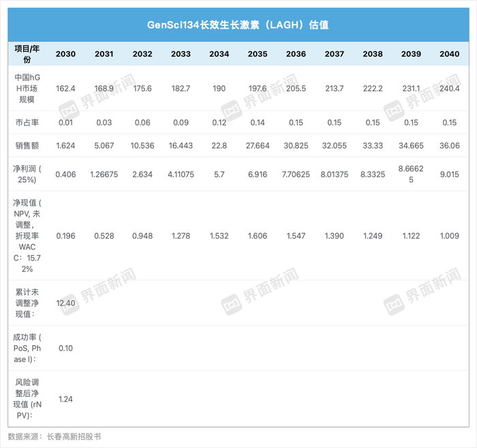Click the 净利润 (25%) row label
Screen dimensions: 477x448
tap(27, 174)
